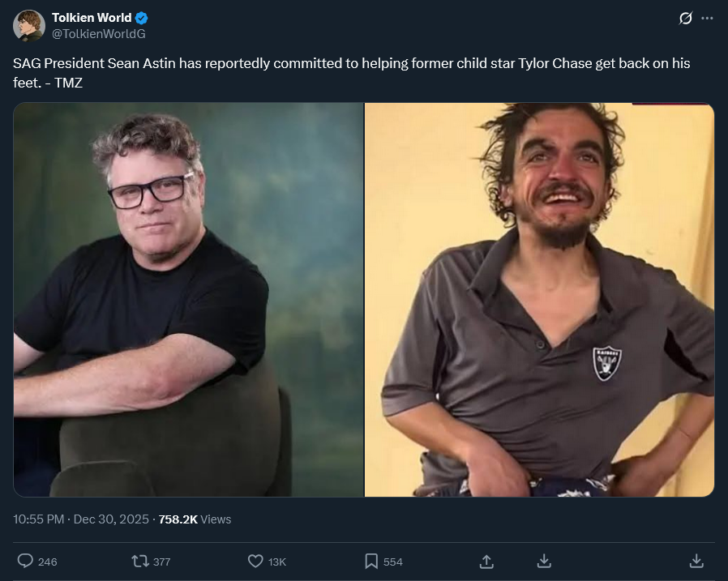Open Tolkien World profile avatar
728x581 pixels.
pos(29,26)
